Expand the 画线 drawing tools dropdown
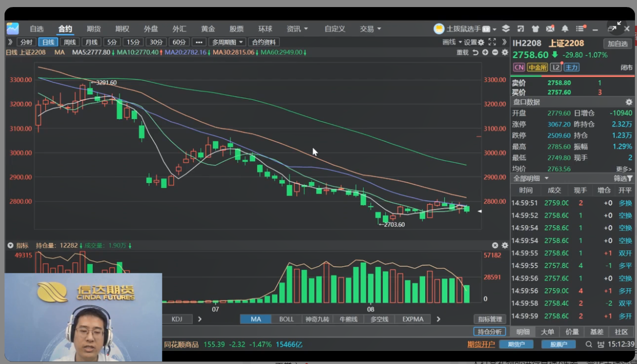 (x=452, y=42)
